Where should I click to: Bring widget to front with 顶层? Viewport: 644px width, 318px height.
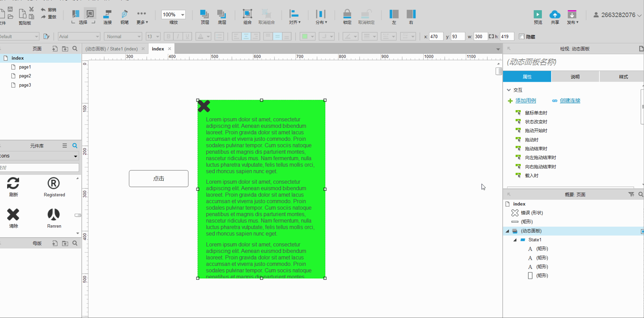tap(205, 14)
